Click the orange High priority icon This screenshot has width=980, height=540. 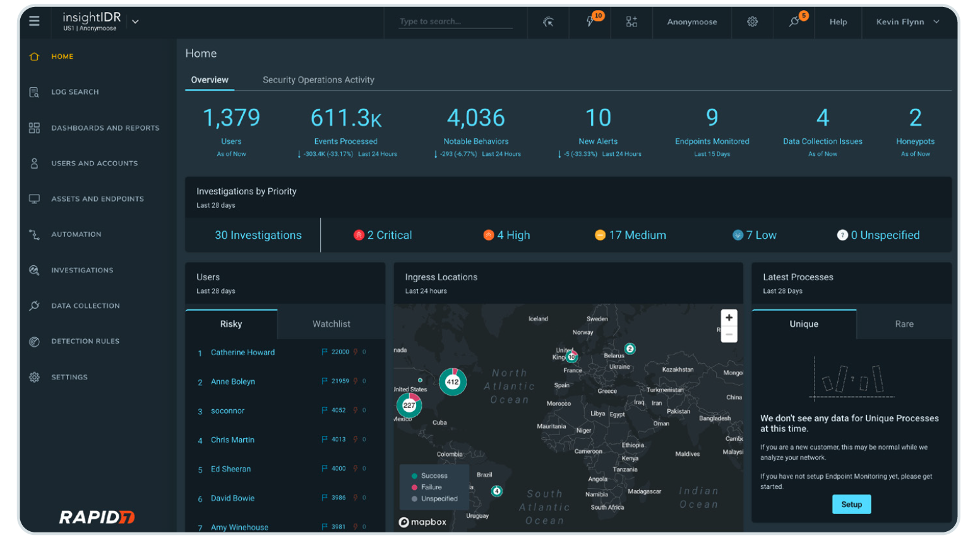[x=488, y=235]
